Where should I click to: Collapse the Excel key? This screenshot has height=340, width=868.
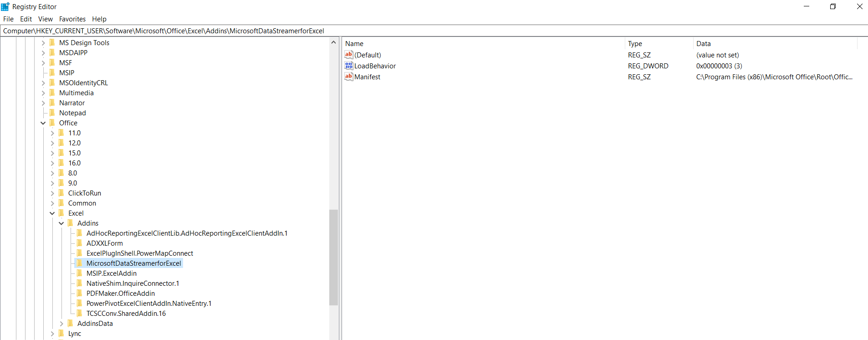tap(52, 213)
